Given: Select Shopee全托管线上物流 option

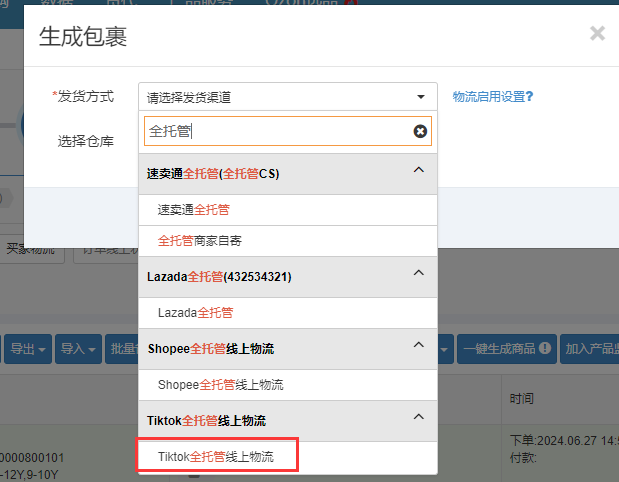Looking at the screenshot, I should [x=288, y=385].
